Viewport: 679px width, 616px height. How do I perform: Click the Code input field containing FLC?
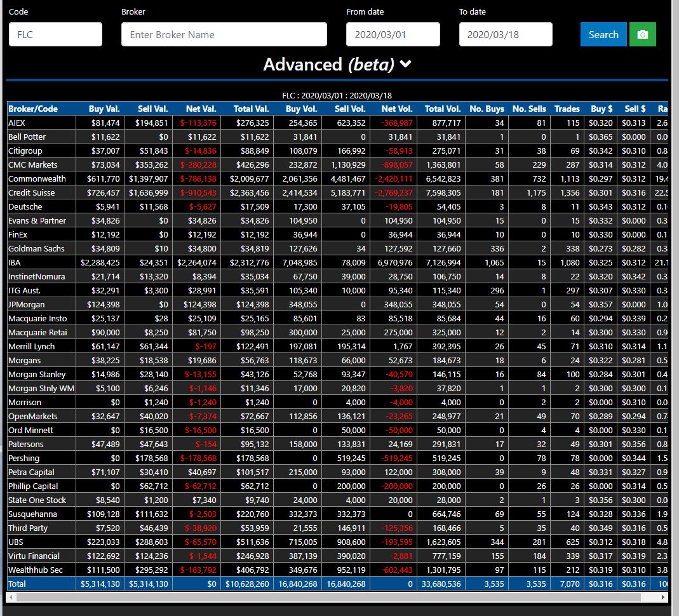click(x=55, y=35)
